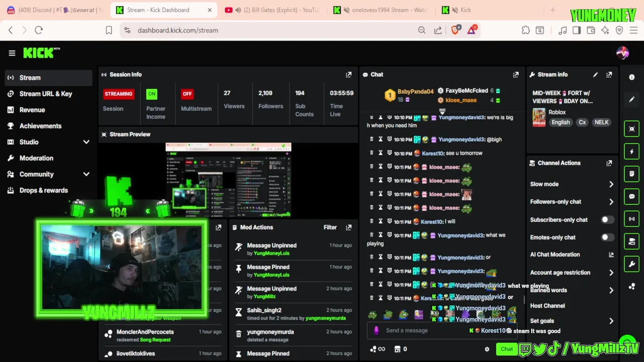
Task: Edit stream info with the pencil icon in Stream info header
Action: 595,74
